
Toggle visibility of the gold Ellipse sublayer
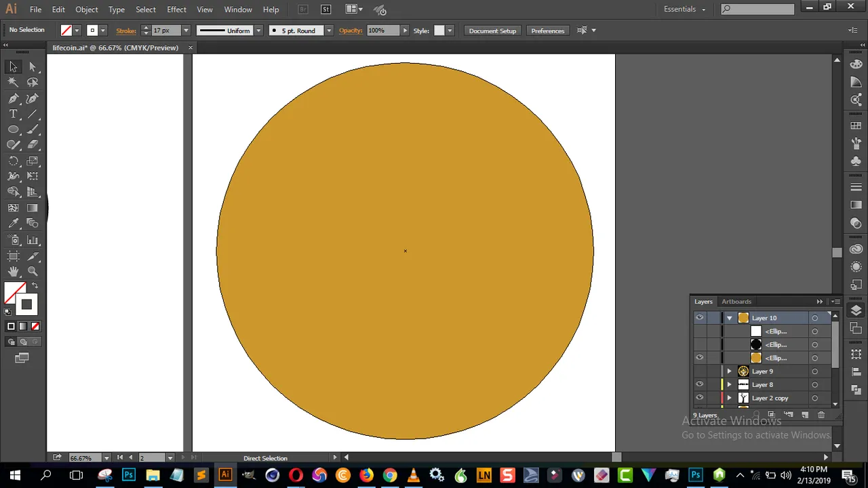(699, 358)
